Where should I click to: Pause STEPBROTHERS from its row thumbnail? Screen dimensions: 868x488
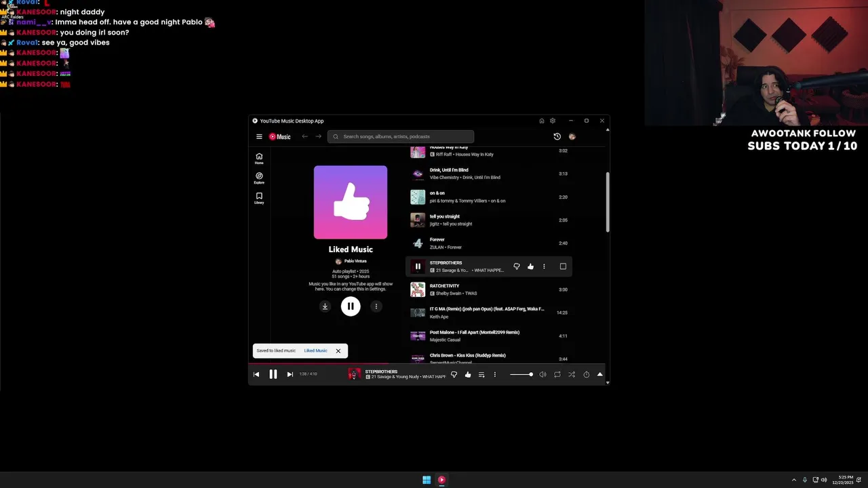pos(418,266)
